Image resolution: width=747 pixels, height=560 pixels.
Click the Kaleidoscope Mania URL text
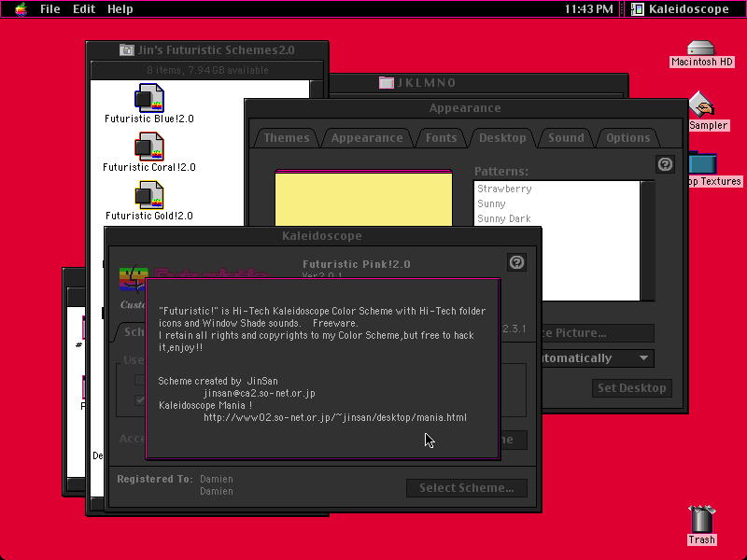tap(335, 417)
